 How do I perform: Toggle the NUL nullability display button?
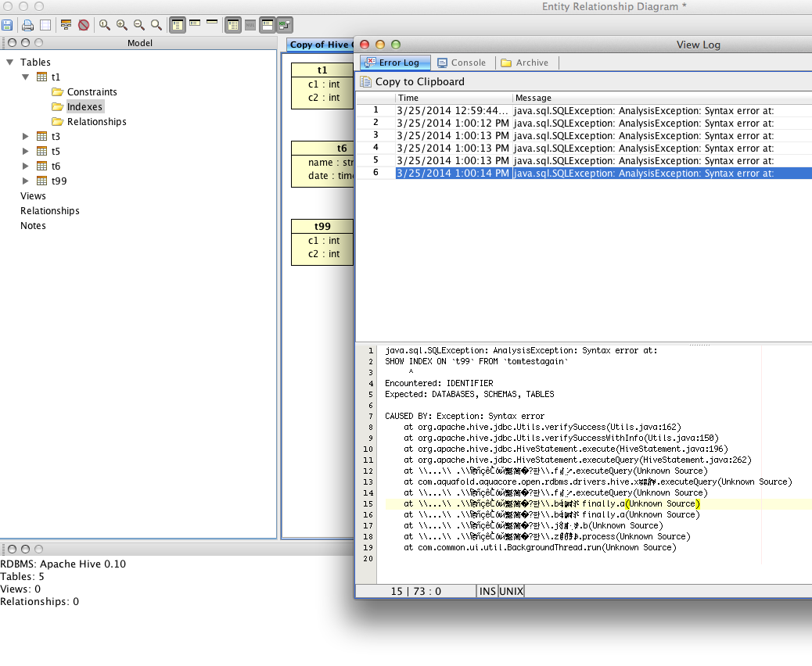pos(250,25)
